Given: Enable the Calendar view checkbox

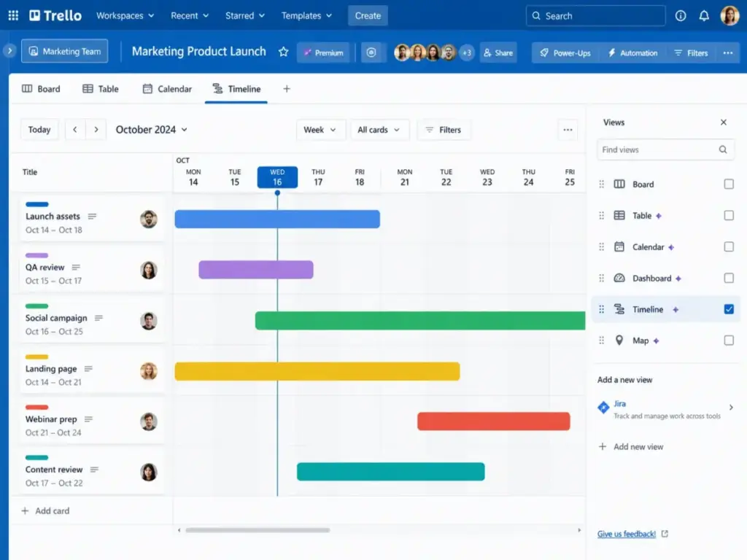Looking at the screenshot, I should click(x=729, y=246).
